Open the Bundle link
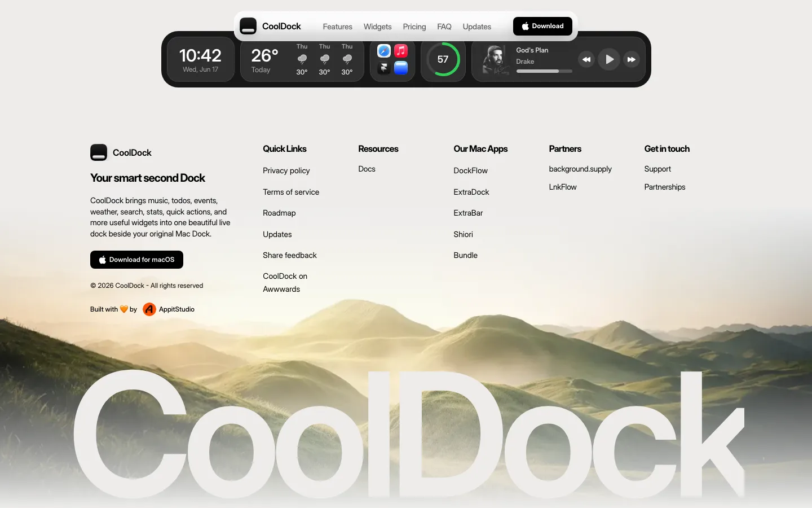 (466, 255)
